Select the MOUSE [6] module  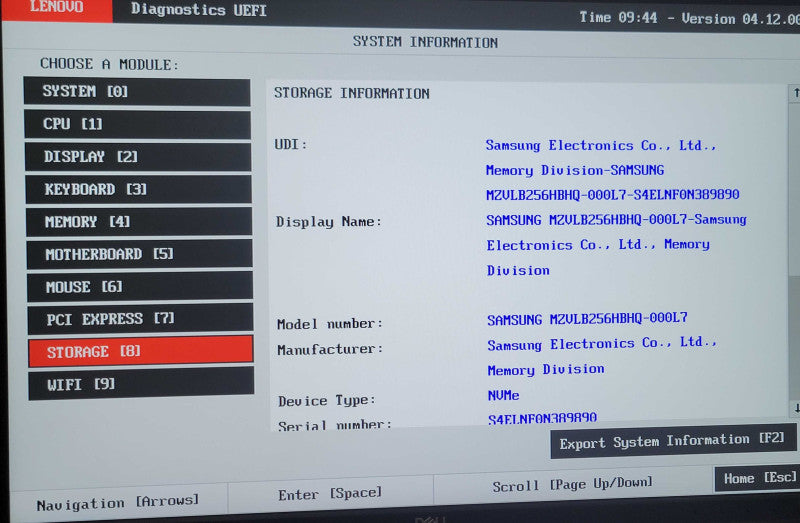140,286
